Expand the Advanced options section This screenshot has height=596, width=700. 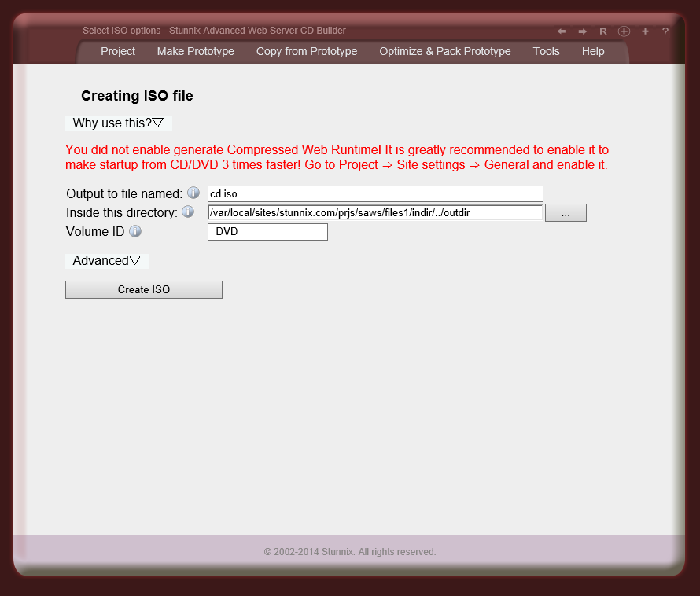coord(106,260)
